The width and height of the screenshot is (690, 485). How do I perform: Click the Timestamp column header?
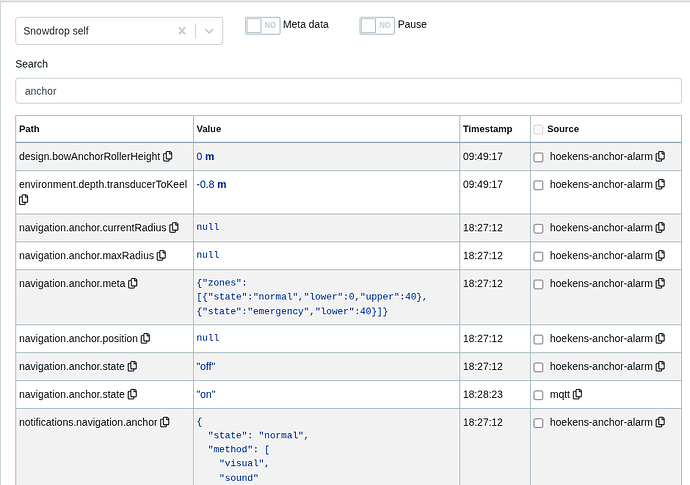pos(487,129)
